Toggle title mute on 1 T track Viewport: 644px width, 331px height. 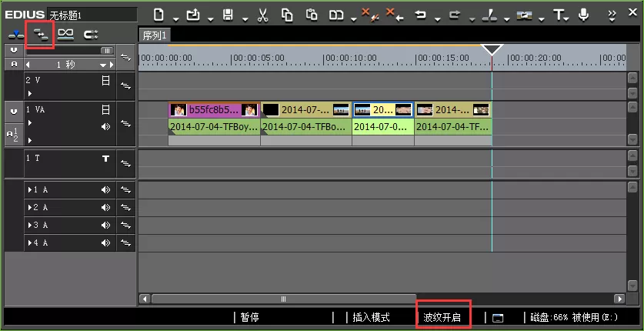tap(105, 158)
